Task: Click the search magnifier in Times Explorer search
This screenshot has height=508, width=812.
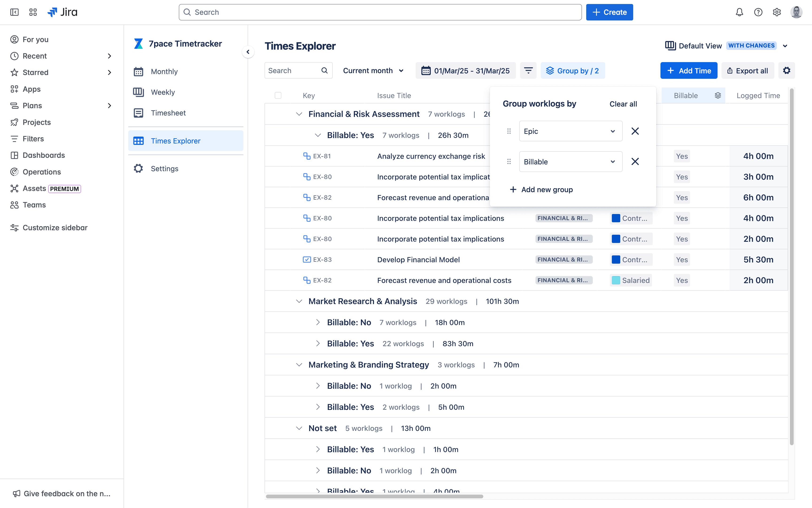Action: (324, 71)
